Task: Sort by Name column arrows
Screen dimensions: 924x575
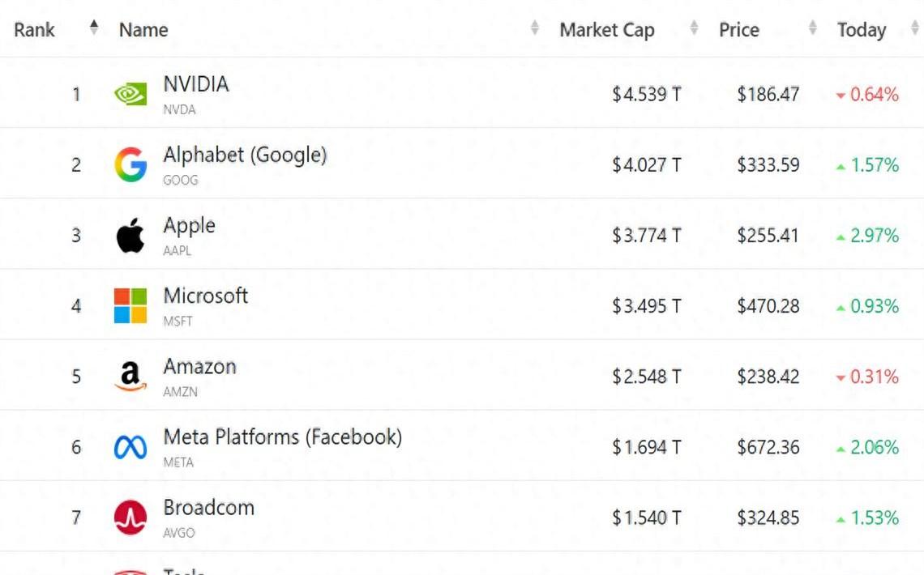Action: pos(535,28)
